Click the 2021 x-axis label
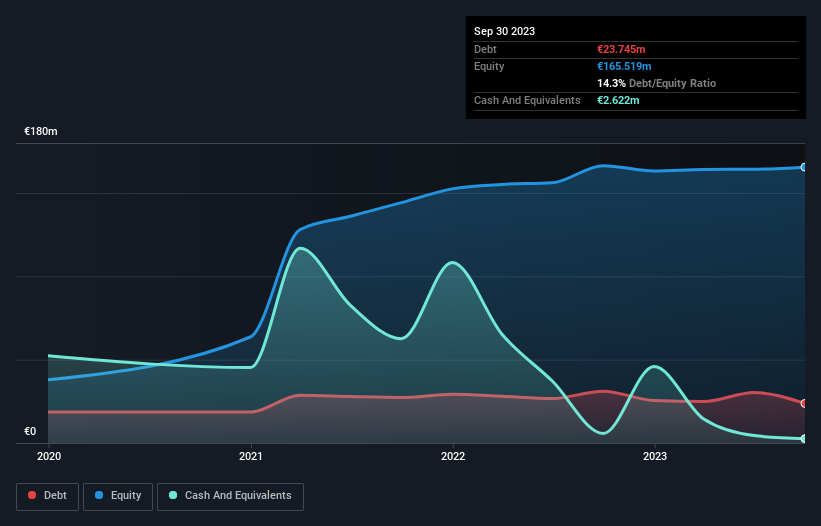821x526 pixels. pyautogui.click(x=251, y=456)
